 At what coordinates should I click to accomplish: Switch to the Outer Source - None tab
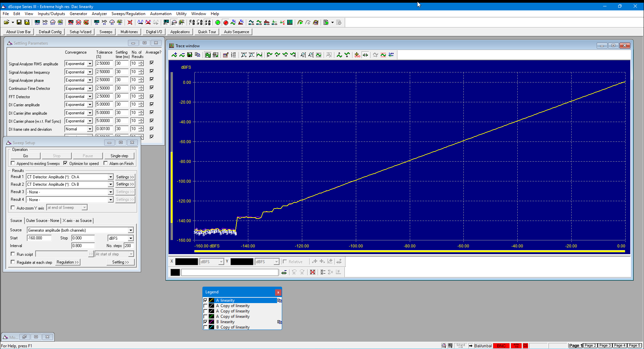click(43, 221)
